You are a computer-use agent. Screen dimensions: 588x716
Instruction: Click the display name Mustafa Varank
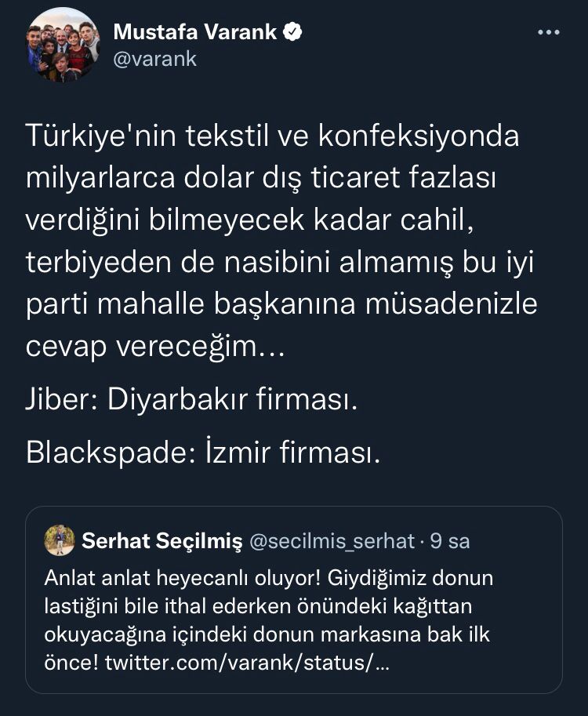196,32
